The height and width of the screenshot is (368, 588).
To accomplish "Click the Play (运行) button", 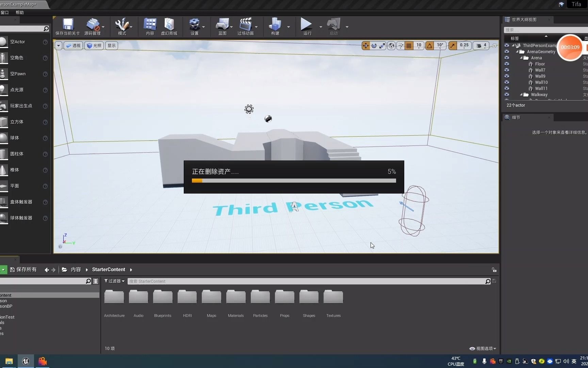I will coord(307,27).
